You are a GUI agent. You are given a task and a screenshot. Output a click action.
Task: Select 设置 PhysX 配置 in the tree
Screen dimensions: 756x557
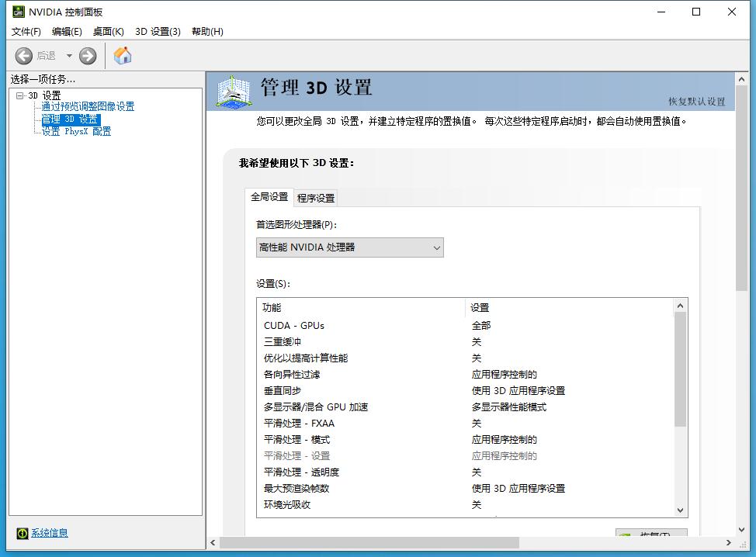(76, 131)
